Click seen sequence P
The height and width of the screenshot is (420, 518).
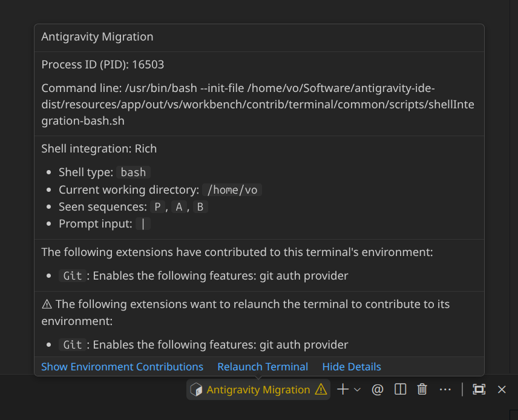pyautogui.click(x=157, y=207)
